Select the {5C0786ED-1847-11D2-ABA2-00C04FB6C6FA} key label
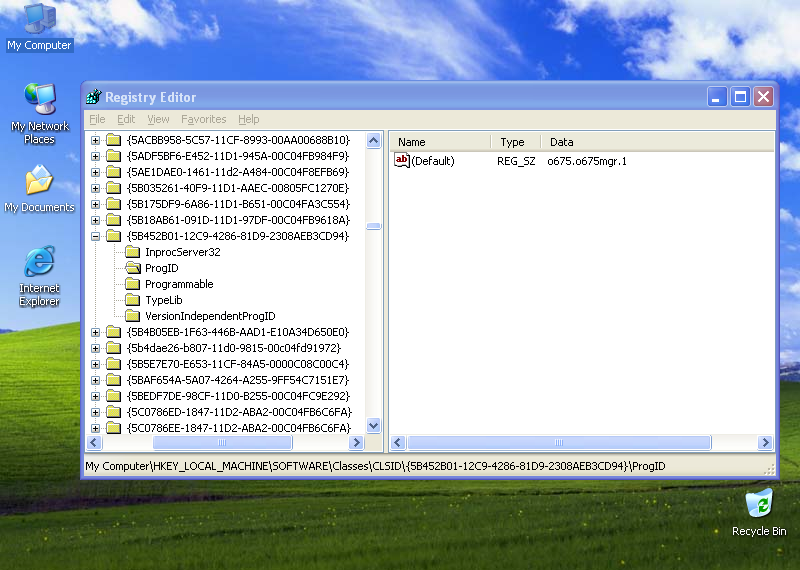This screenshot has width=800, height=570. click(239, 412)
